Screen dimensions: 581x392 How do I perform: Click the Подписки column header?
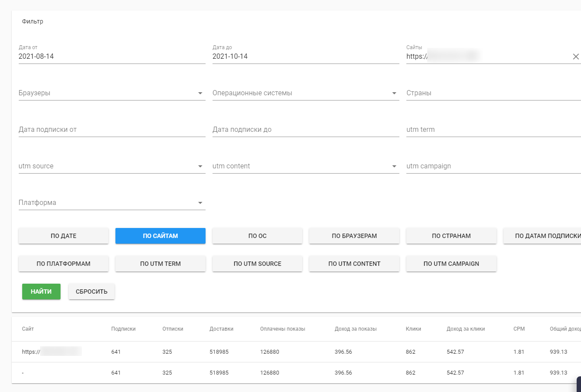123,329
